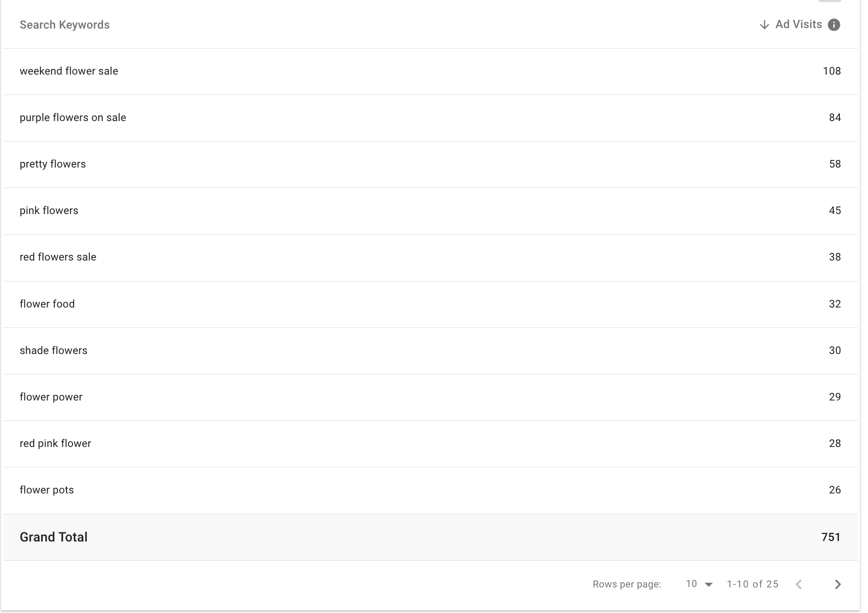
Task: Click the 1-10 of 25 pagination label
Action: [x=752, y=584]
